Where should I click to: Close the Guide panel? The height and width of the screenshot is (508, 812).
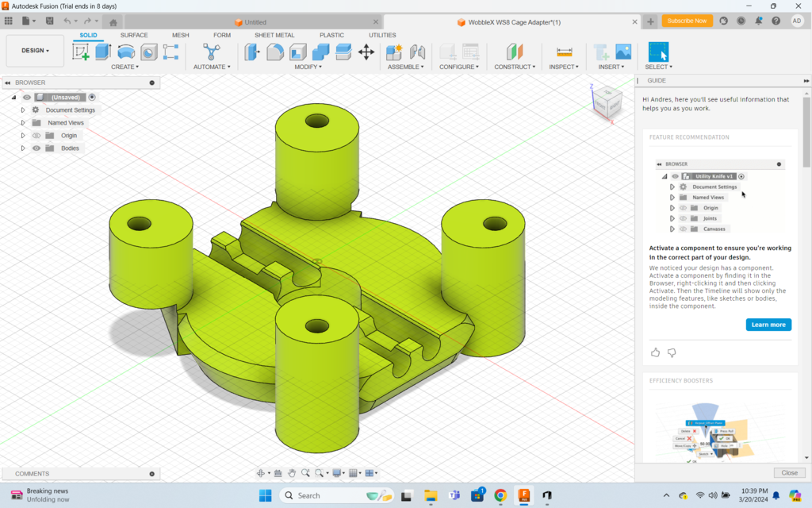click(x=789, y=472)
